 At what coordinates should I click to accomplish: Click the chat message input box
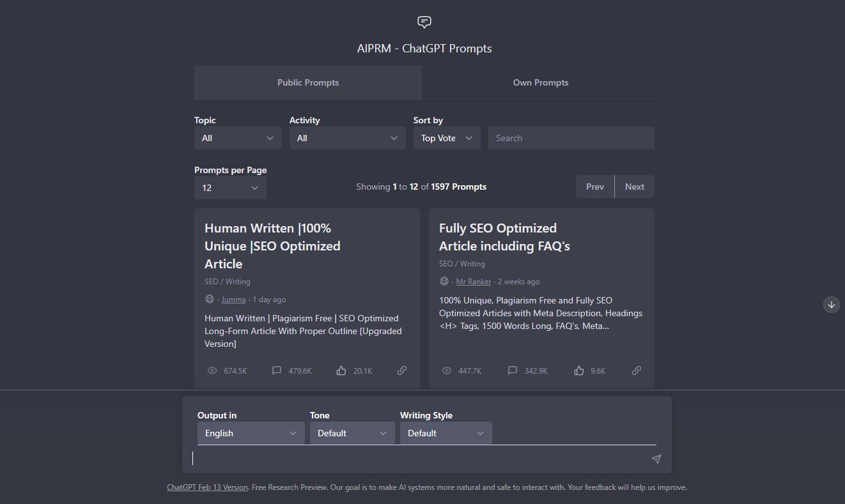point(421,458)
